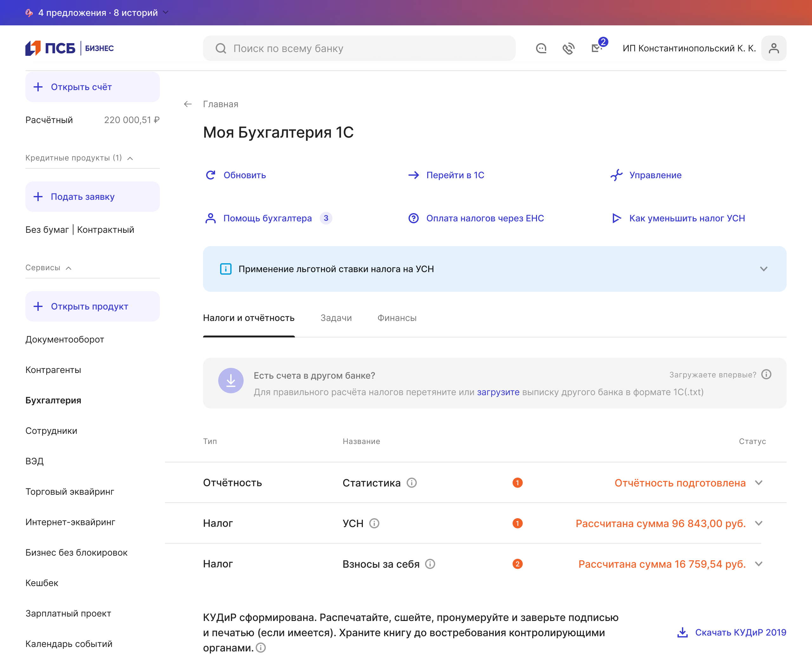
Task: Expand the Отчётность Статистика row
Action: tap(759, 483)
